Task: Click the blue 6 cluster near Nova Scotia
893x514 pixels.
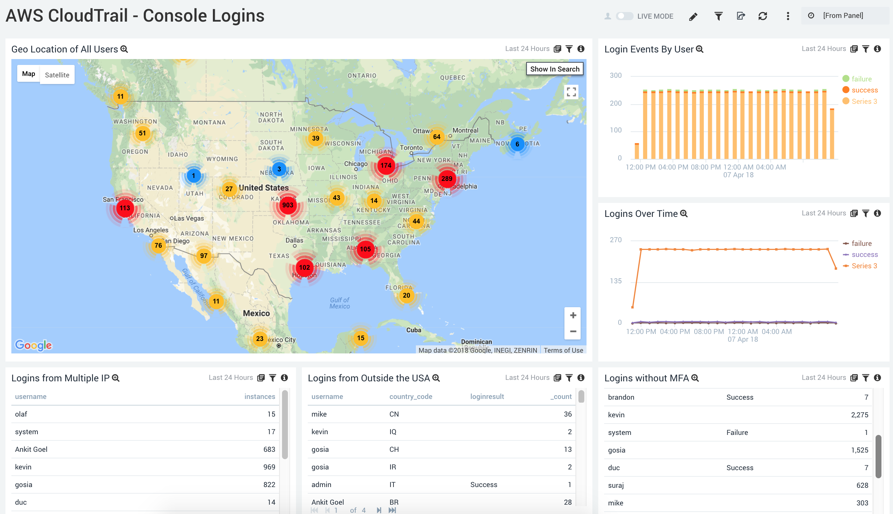Action: pyautogui.click(x=517, y=144)
